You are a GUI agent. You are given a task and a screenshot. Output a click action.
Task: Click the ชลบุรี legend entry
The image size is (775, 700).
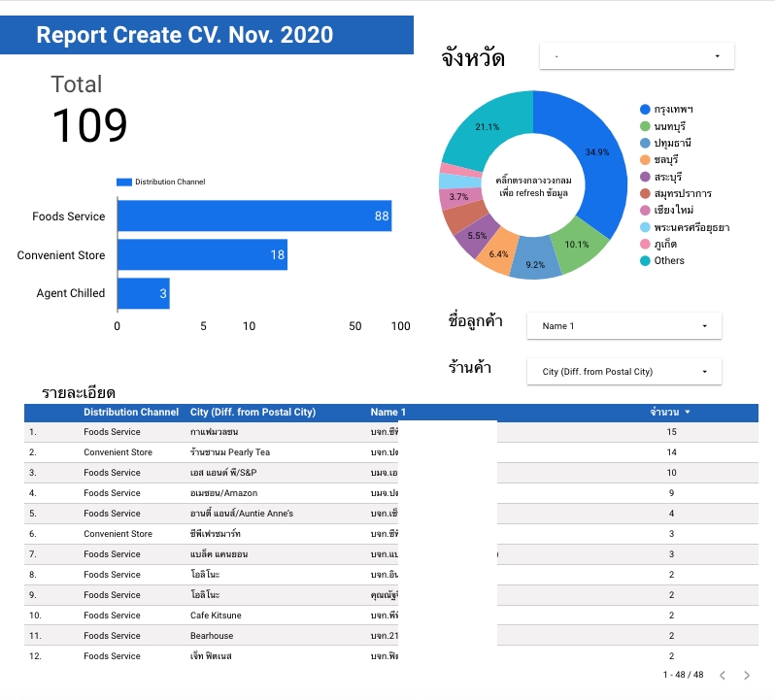[x=665, y=159]
